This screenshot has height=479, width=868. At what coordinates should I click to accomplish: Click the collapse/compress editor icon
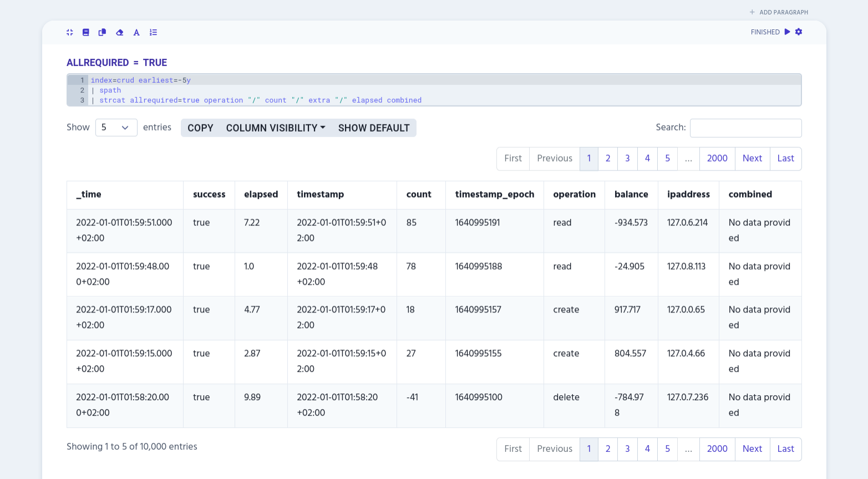[70, 32]
